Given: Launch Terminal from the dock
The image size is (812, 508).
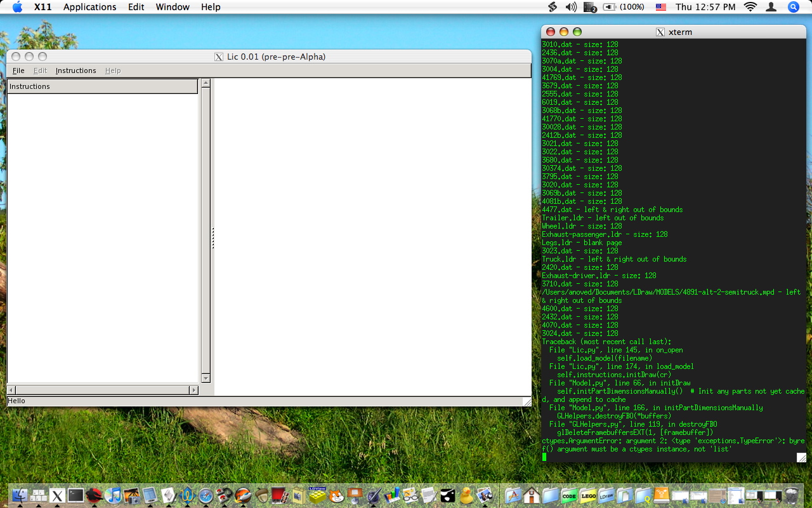Looking at the screenshot, I should pyautogui.click(x=76, y=496).
